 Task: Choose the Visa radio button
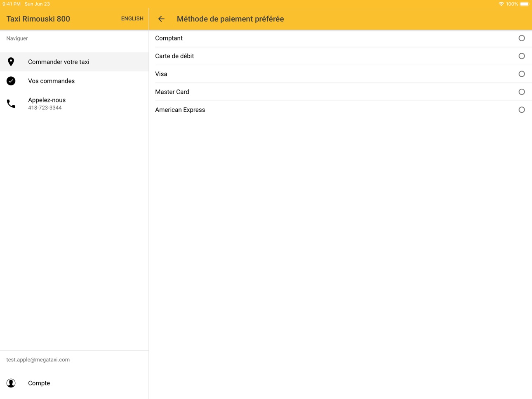(522, 74)
